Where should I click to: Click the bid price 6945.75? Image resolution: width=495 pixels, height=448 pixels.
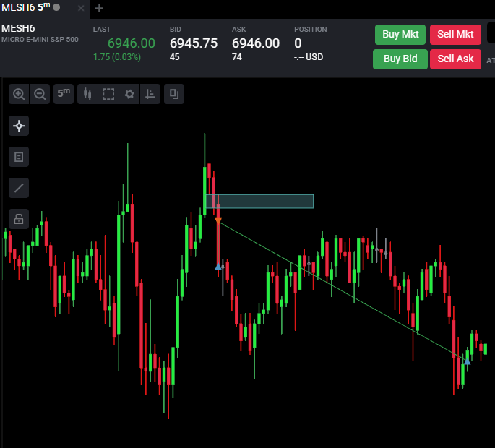coord(194,43)
